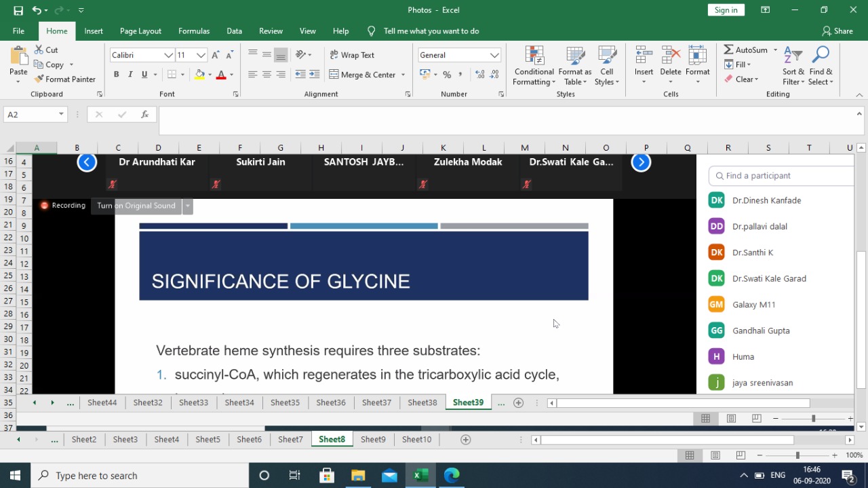Toggle Italic text formatting
868x488 pixels.
tap(130, 75)
